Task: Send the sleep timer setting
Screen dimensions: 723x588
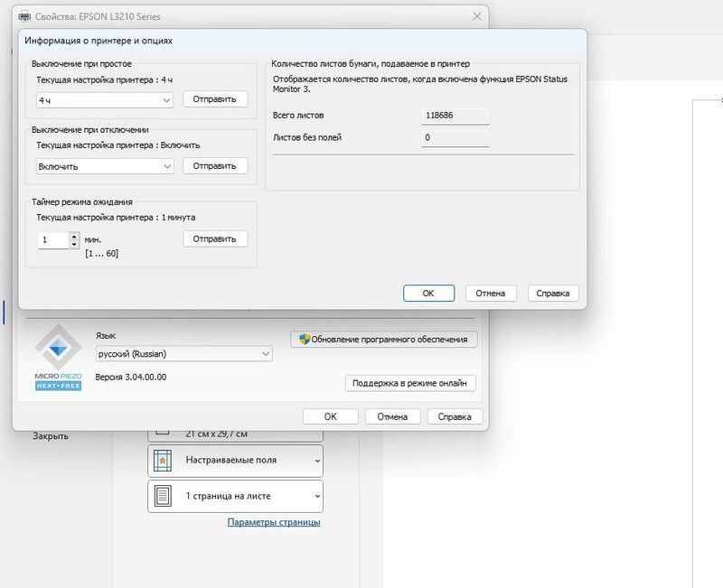Action: coord(215,238)
